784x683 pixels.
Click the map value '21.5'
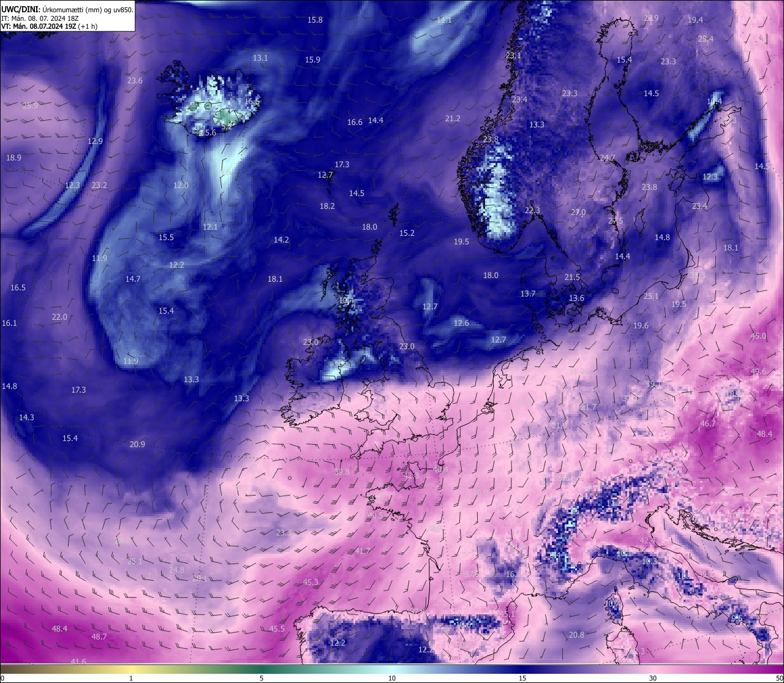pos(572,277)
